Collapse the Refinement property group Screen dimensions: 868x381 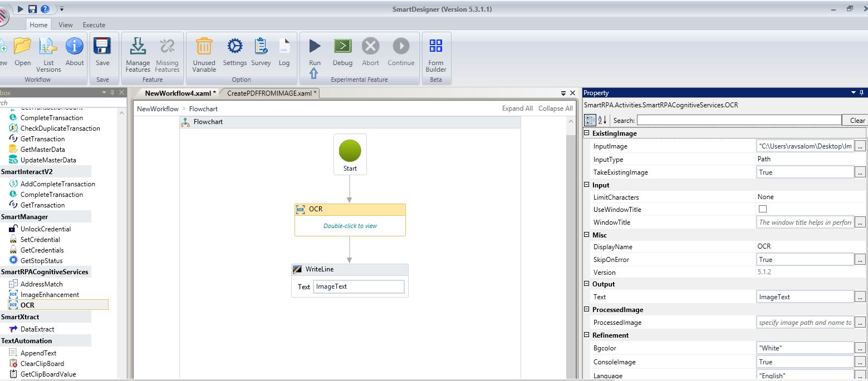click(x=586, y=335)
